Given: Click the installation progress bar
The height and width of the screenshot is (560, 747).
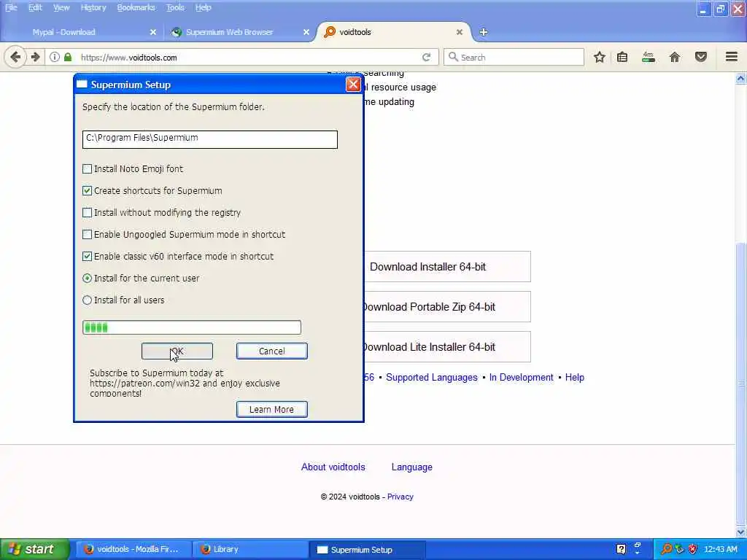Looking at the screenshot, I should 192,327.
